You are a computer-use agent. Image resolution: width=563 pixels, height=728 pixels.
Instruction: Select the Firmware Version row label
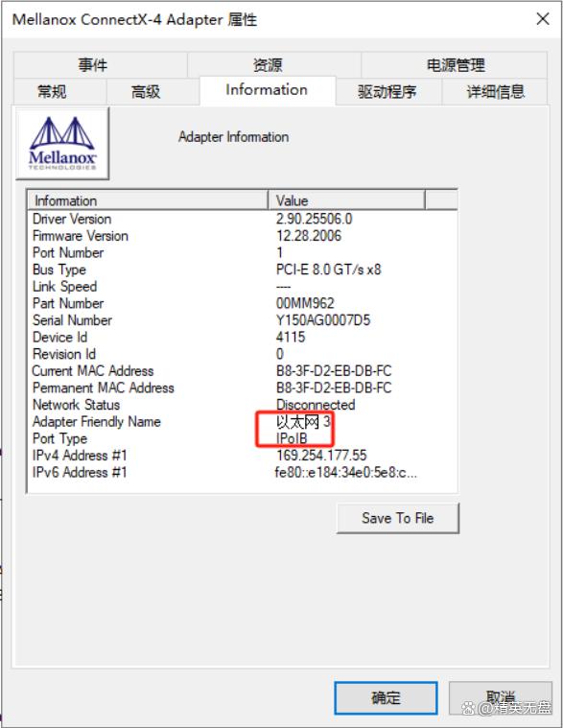[x=81, y=235]
